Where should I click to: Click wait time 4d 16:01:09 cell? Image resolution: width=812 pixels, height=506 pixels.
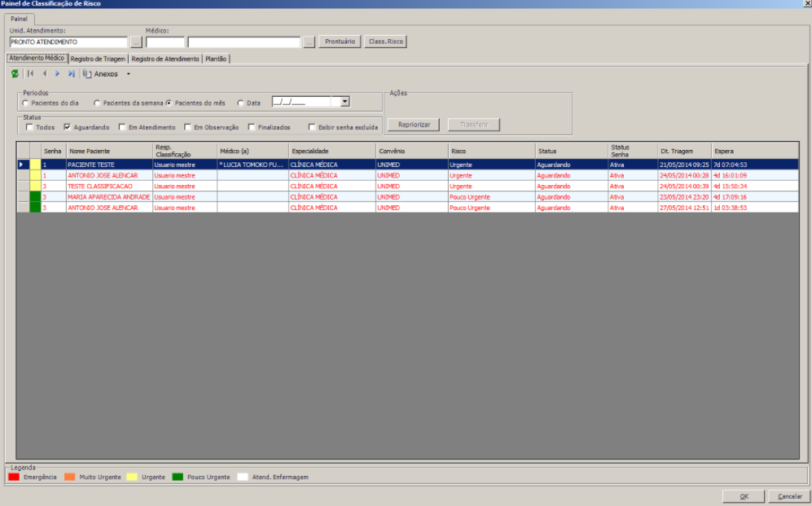[755, 175]
